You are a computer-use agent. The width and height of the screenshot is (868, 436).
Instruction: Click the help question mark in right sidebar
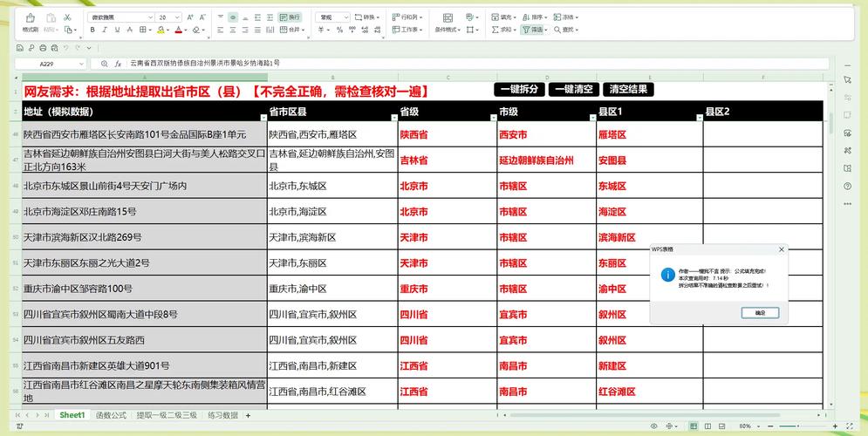(848, 187)
